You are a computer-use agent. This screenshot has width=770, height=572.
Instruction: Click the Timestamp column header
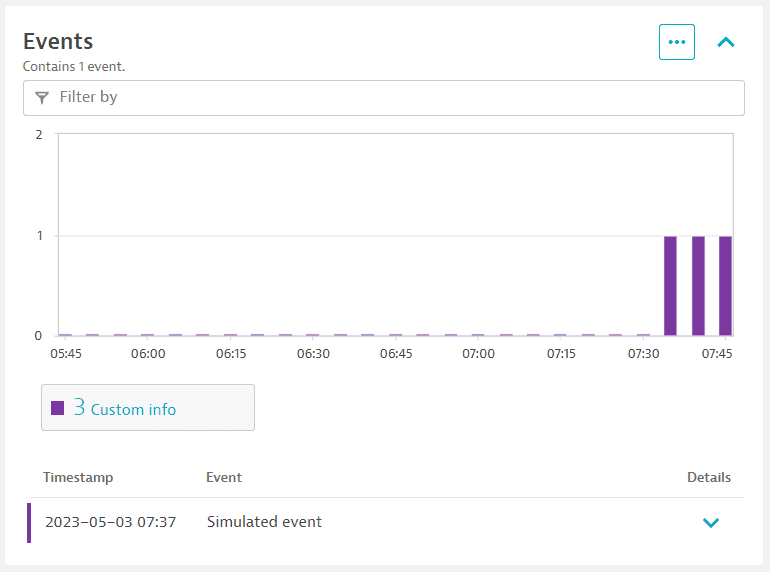click(x=78, y=477)
